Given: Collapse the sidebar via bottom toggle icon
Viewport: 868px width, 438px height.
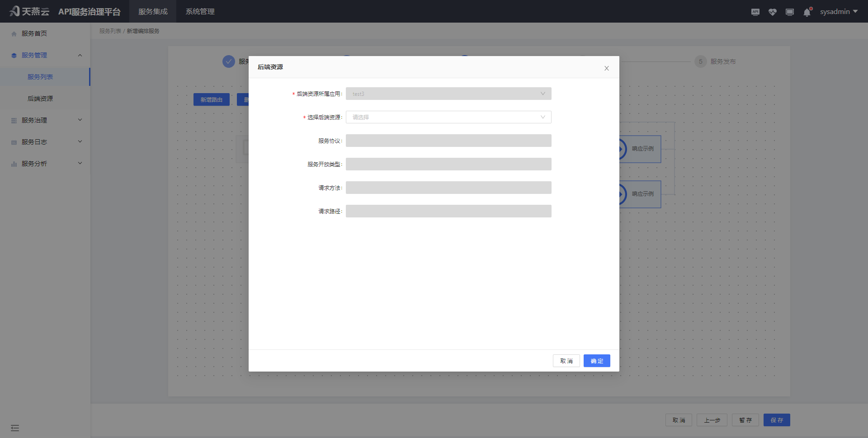Looking at the screenshot, I should point(15,428).
